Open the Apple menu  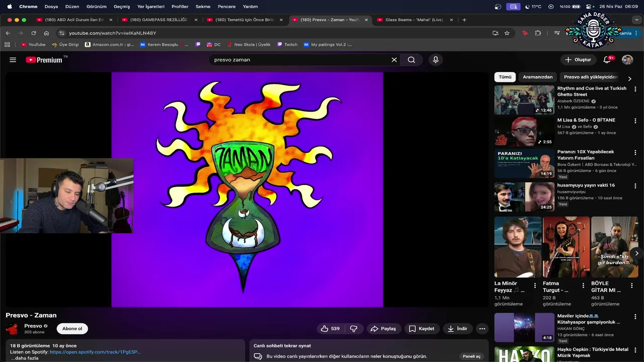9,7
